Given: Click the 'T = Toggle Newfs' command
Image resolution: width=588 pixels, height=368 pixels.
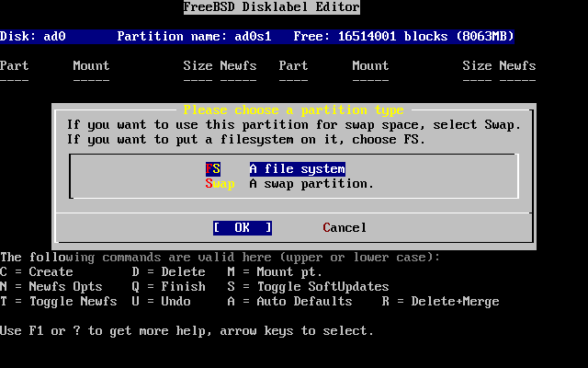Looking at the screenshot, I should pyautogui.click(x=59, y=301).
